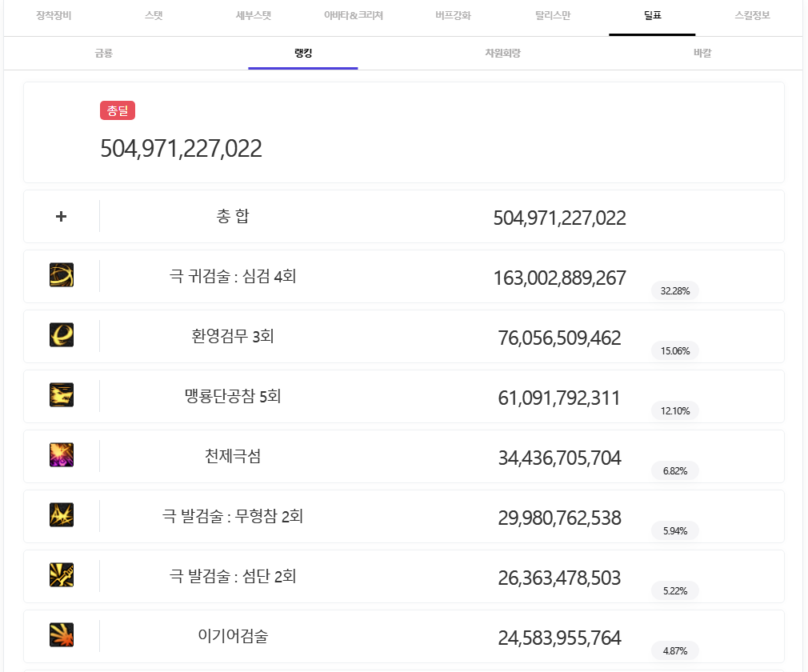The height and width of the screenshot is (672, 808).
Task: Click the 천제극섬 skill icon
Action: pyautogui.click(x=62, y=455)
